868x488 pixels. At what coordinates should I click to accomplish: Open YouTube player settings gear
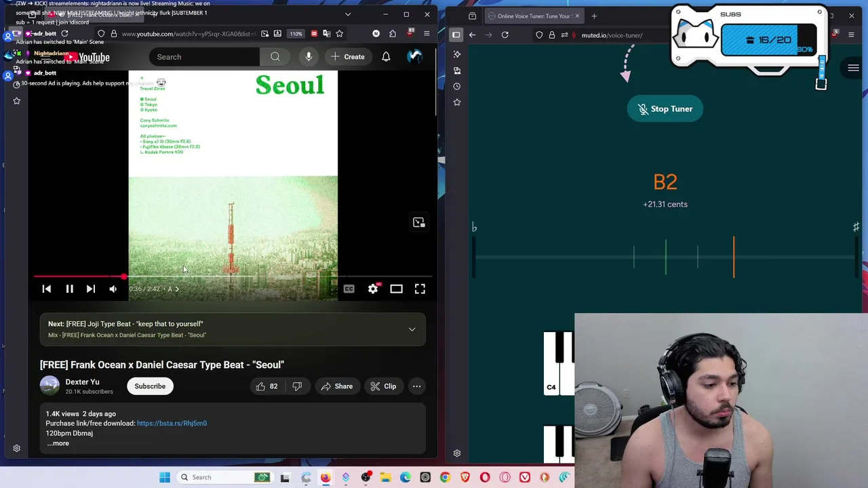(373, 289)
